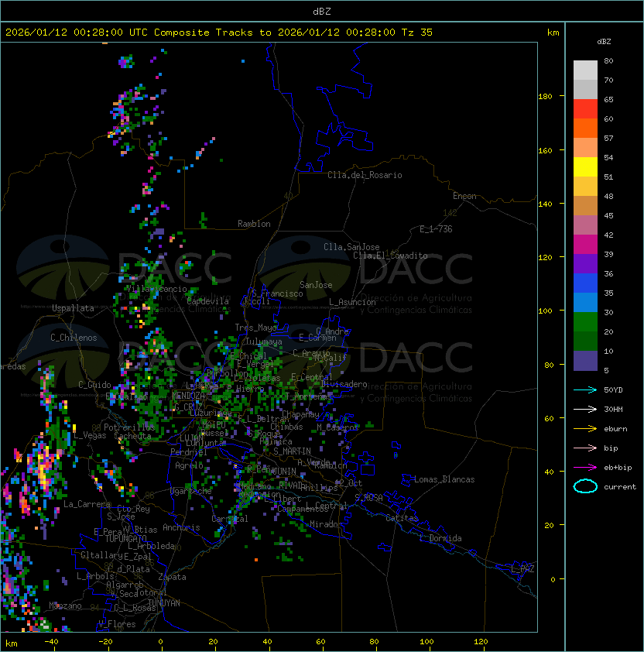Click the 50YD legend label

click(613, 389)
